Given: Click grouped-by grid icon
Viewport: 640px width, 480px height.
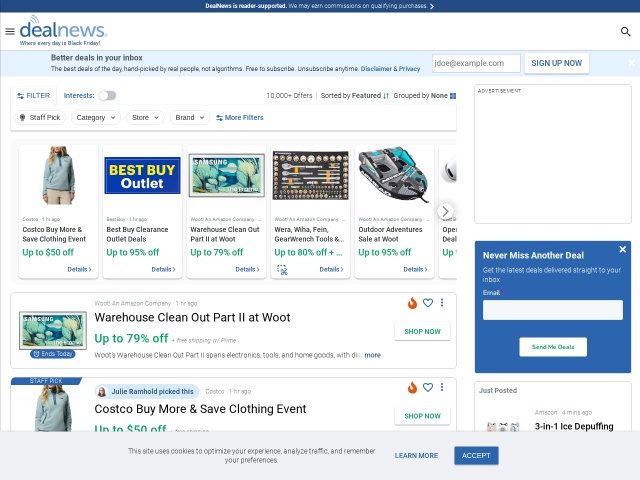Looking at the screenshot, I should (x=453, y=96).
